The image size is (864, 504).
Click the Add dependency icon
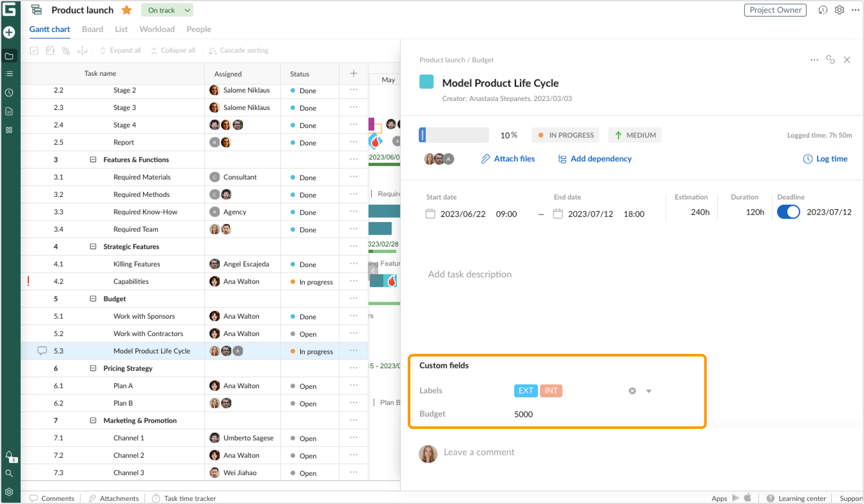[562, 159]
